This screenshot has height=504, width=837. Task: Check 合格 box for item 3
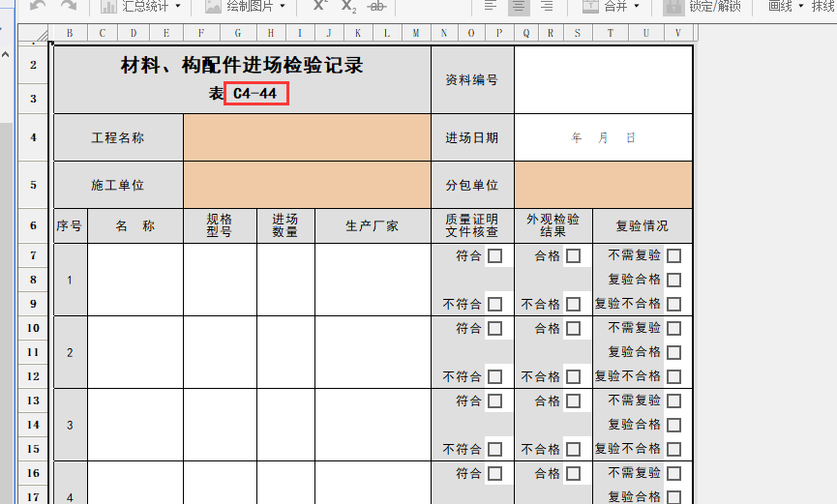pos(573,400)
